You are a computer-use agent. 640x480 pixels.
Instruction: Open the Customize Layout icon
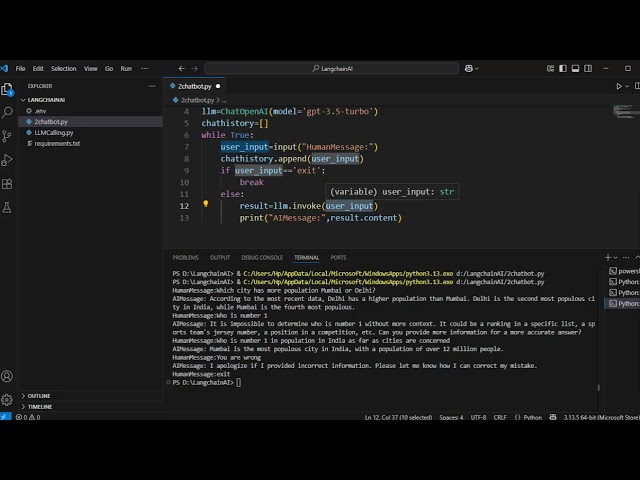550,69
